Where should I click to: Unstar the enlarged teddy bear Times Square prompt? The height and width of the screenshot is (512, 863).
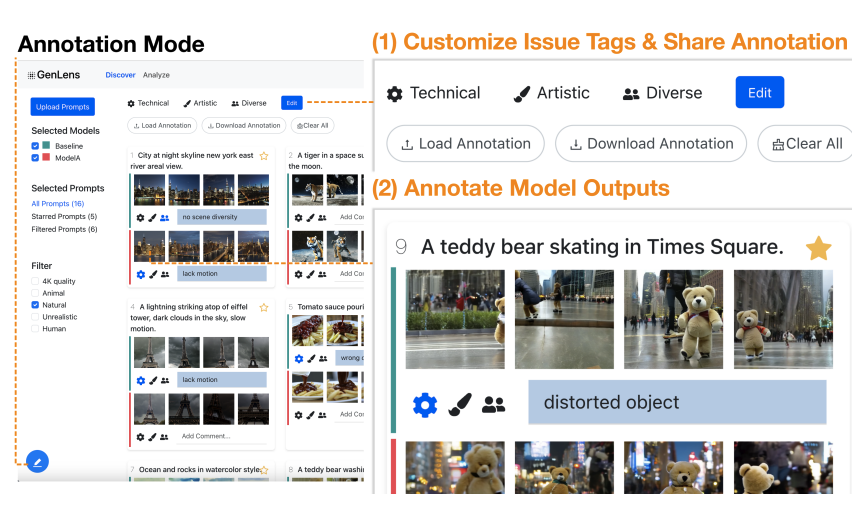818,248
